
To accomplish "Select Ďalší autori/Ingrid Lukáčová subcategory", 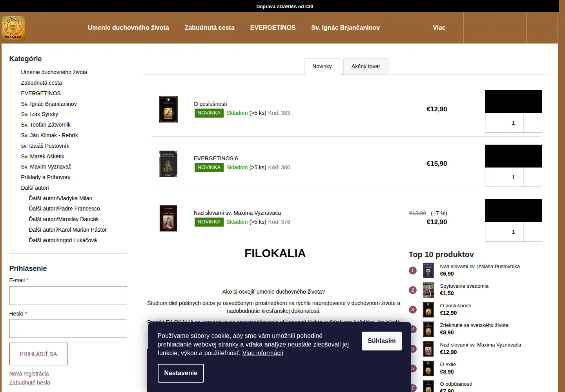I will tap(63, 240).
